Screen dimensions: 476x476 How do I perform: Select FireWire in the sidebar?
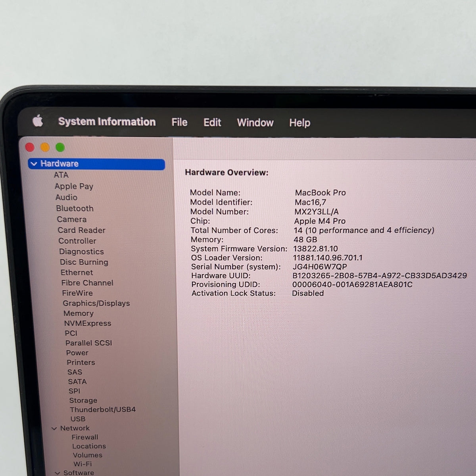click(x=77, y=293)
